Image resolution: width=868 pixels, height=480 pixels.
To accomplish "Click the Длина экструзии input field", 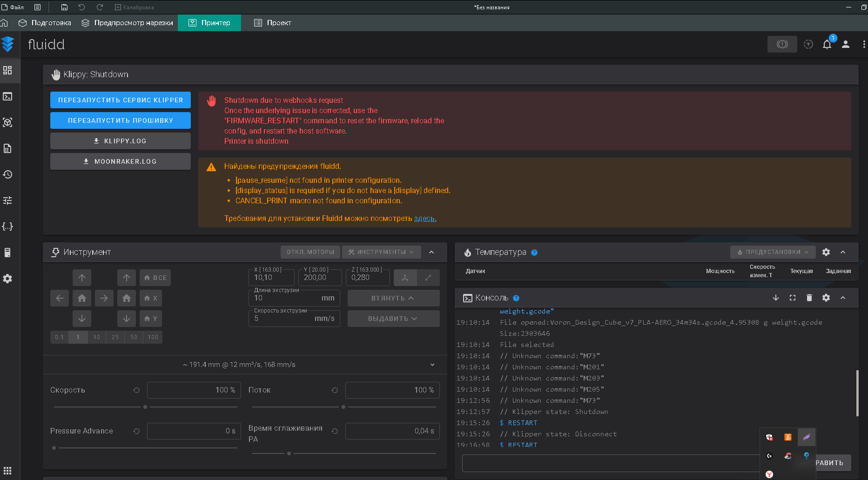I will tap(284, 298).
